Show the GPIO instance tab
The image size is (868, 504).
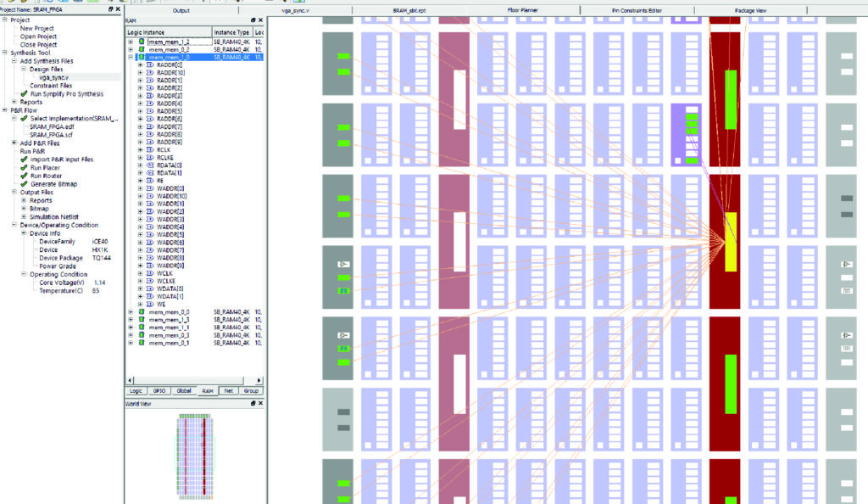159,391
